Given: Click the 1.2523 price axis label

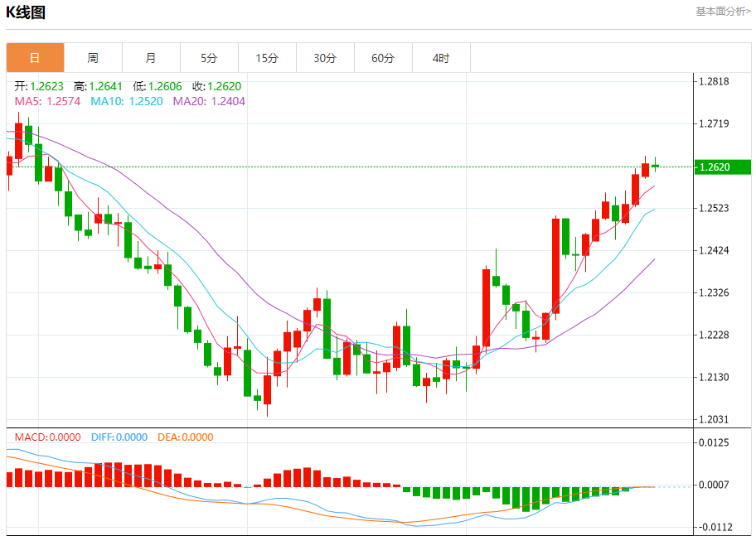Looking at the screenshot, I should coord(714,208).
